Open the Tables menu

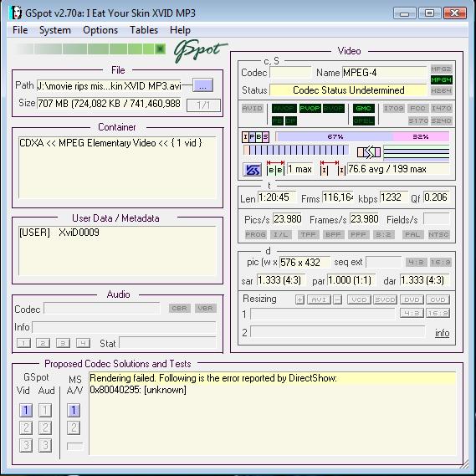pos(144,30)
